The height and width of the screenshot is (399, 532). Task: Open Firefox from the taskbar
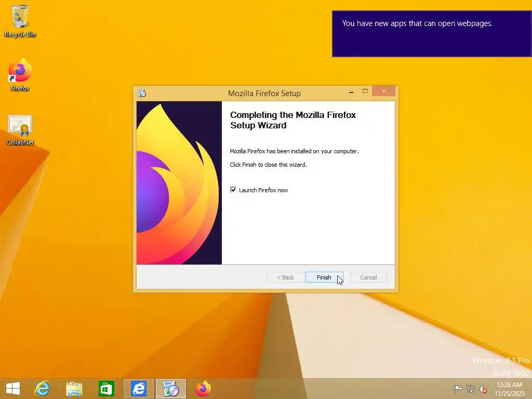coord(203,389)
